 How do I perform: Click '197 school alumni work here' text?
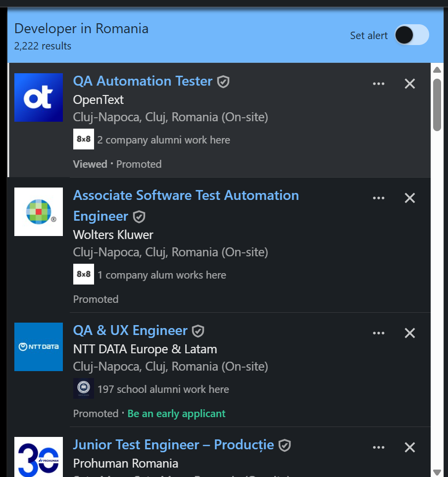point(163,389)
